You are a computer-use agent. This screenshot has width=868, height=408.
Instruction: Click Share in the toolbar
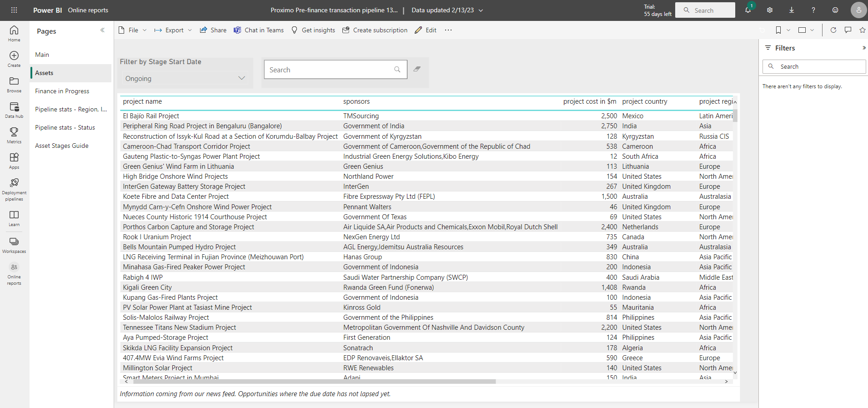point(213,30)
